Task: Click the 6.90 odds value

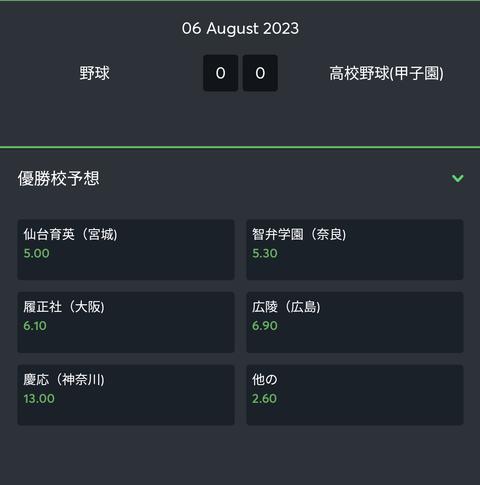Action: point(265,326)
